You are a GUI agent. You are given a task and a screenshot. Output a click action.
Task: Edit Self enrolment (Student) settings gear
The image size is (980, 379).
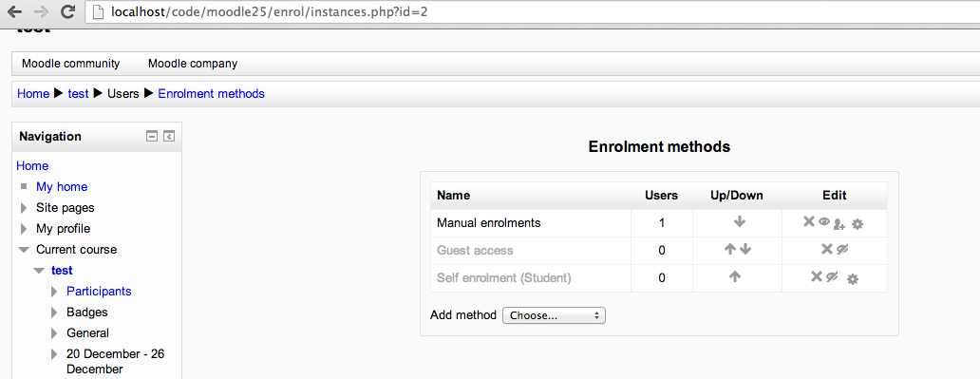point(853,279)
